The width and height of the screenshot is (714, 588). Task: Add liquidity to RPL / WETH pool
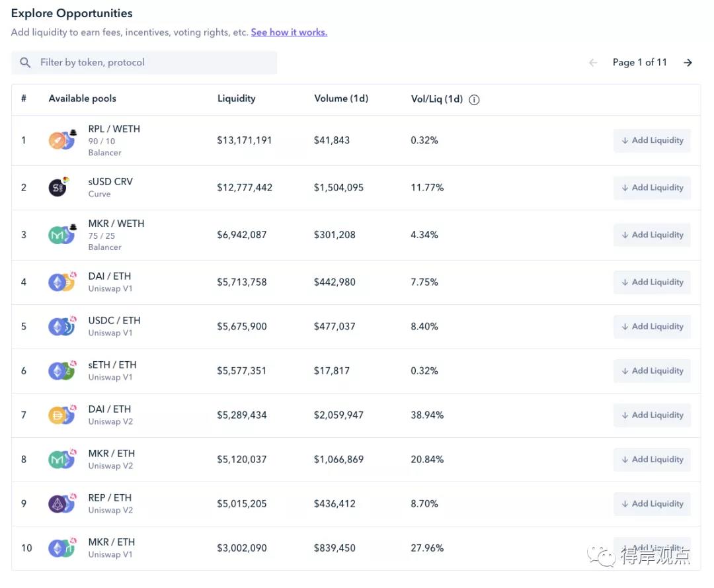652,140
